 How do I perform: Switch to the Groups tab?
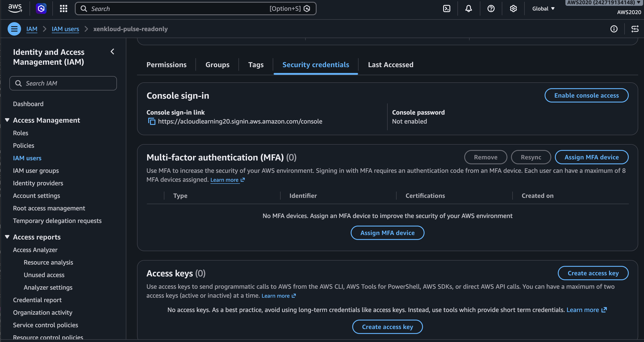click(217, 65)
